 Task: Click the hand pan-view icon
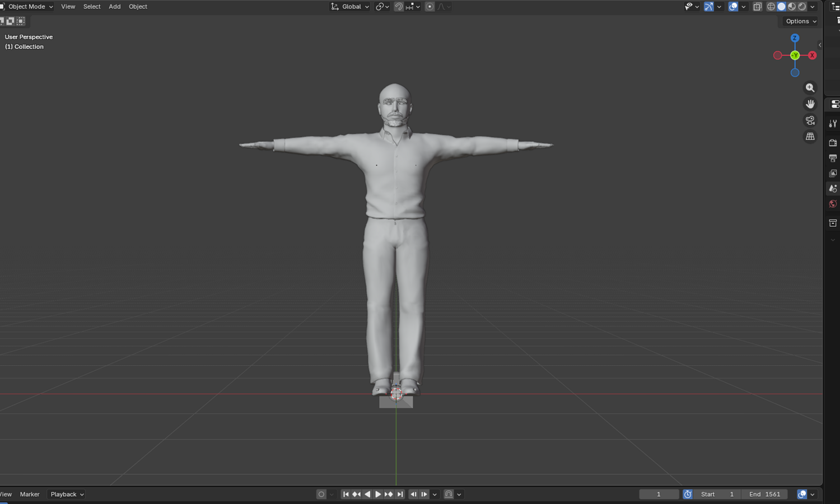click(810, 104)
